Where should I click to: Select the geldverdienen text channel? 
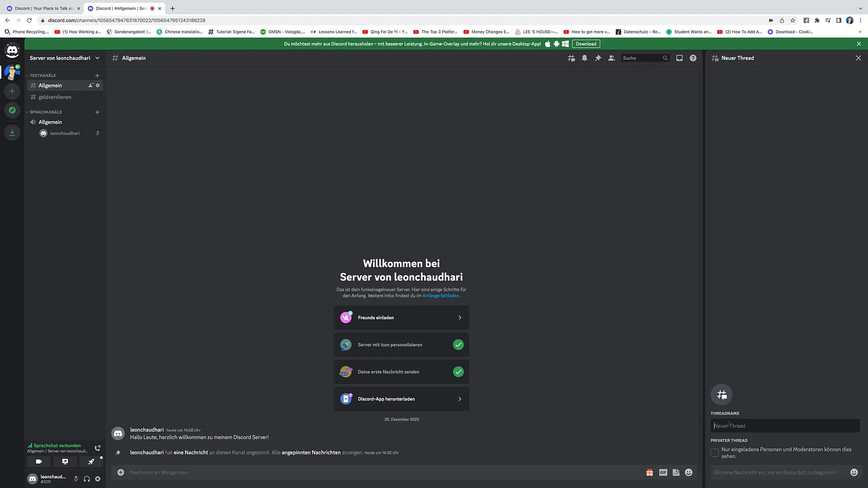coord(55,97)
